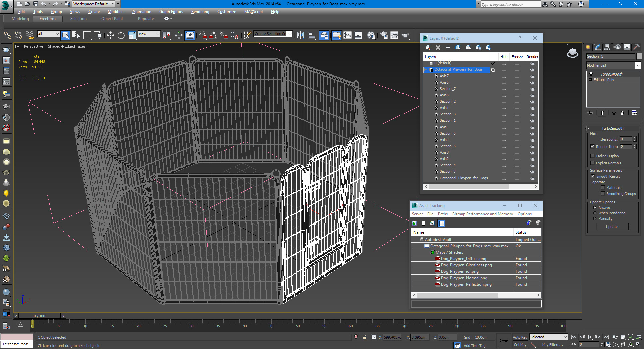
Task: Open the Align tool
Action: 311,35
